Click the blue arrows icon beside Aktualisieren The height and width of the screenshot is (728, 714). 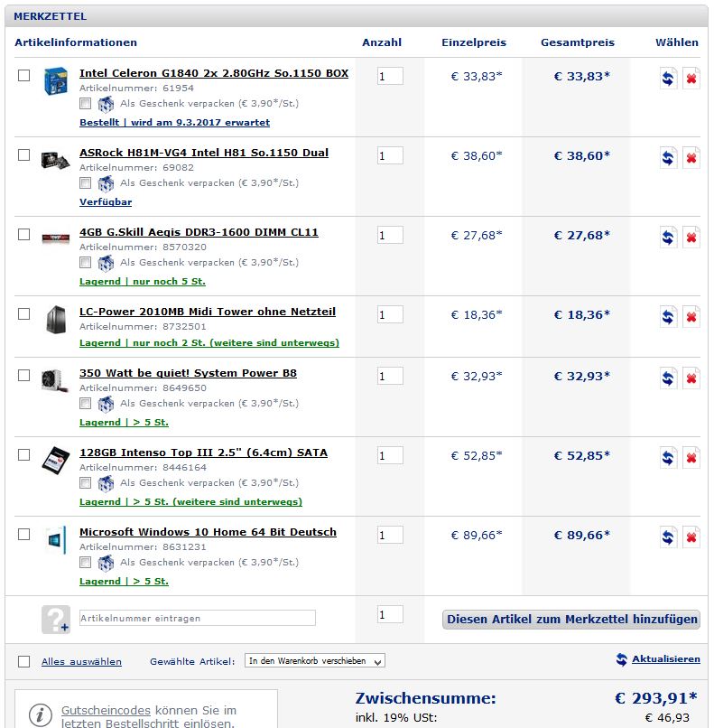tap(622, 659)
